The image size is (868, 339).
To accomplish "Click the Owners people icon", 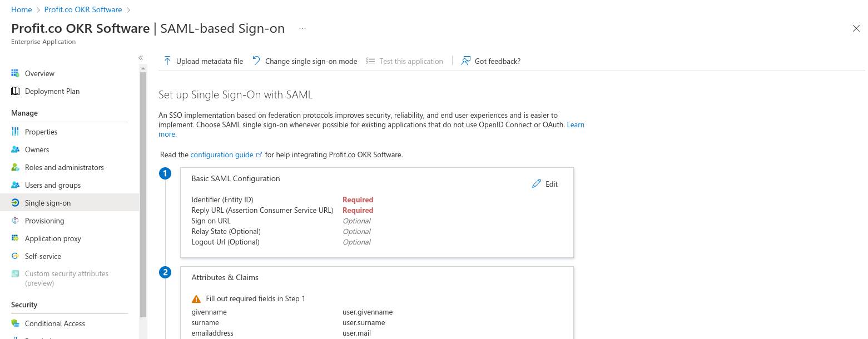I will [x=16, y=149].
